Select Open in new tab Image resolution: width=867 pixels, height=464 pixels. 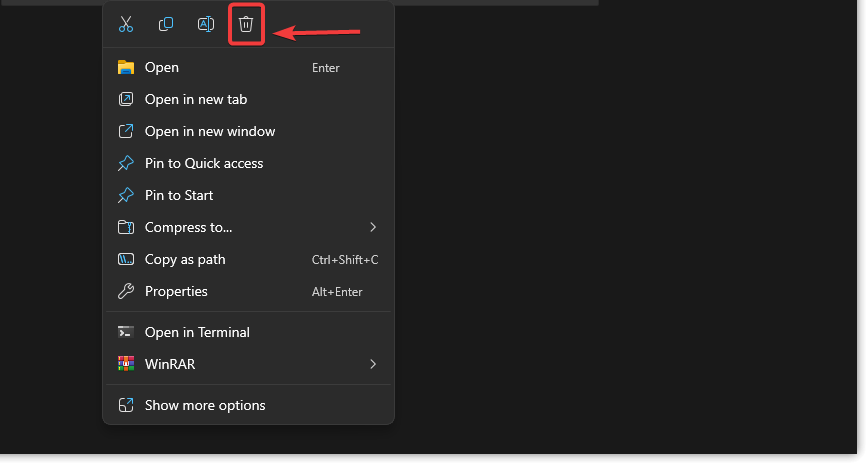(195, 99)
